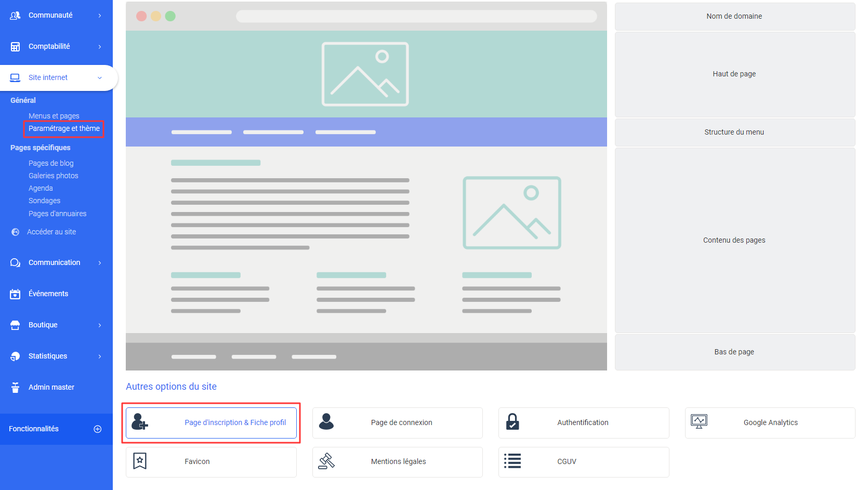Image resolution: width=868 pixels, height=490 pixels.
Task: Click the Haut de page button
Action: click(x=734, y=74)
